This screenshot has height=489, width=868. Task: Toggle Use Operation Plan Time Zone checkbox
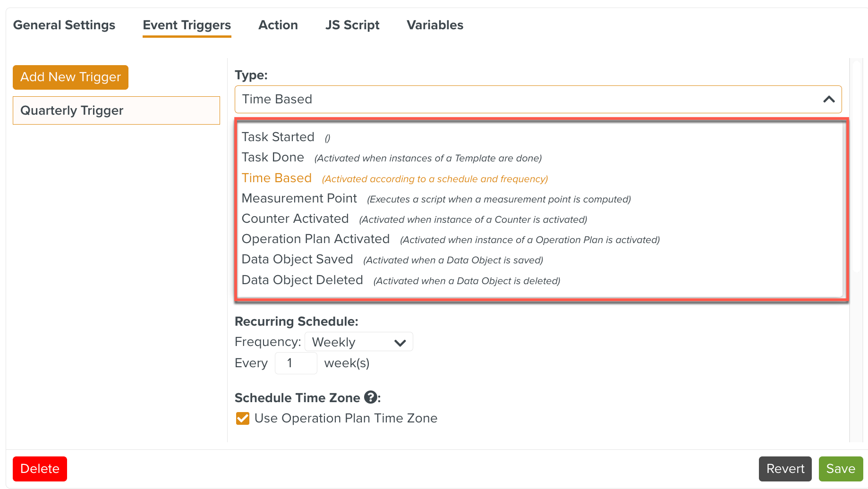243,419
